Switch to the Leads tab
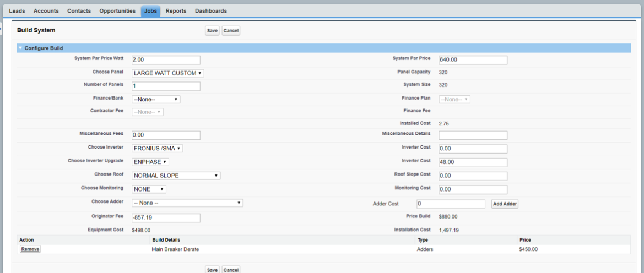Viewport: 644px width, 273px height. click(17, 11)
